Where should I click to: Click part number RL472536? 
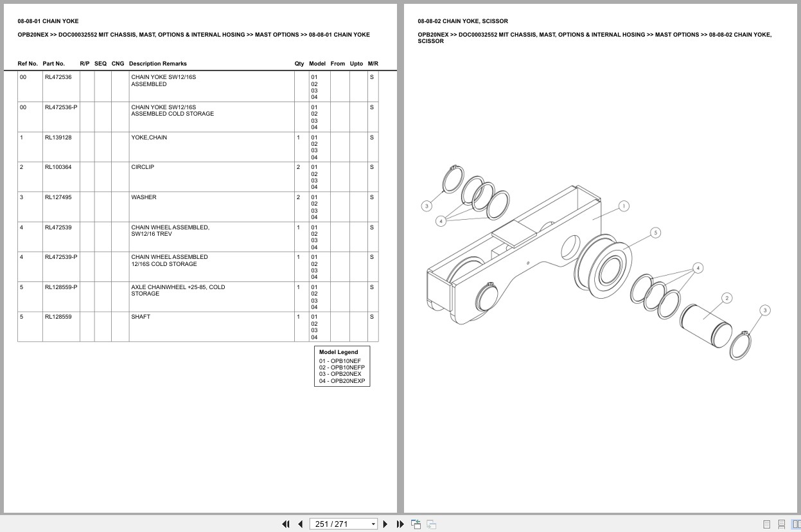58,77
